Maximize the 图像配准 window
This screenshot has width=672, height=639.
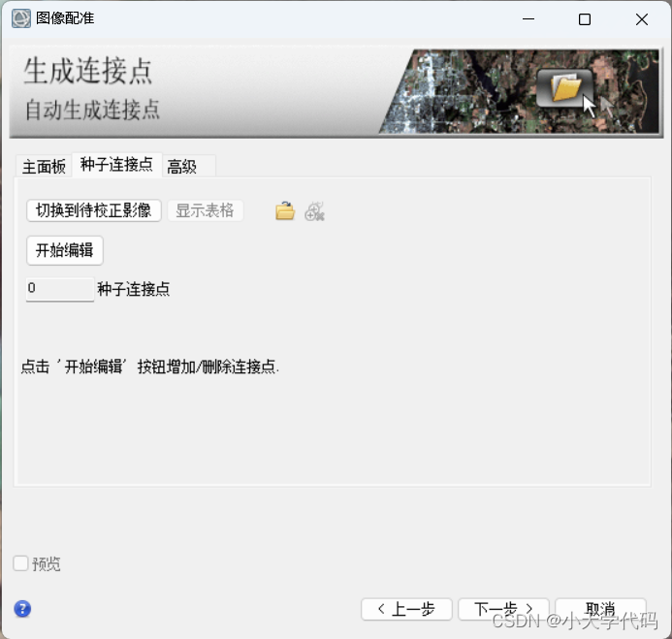585,19
